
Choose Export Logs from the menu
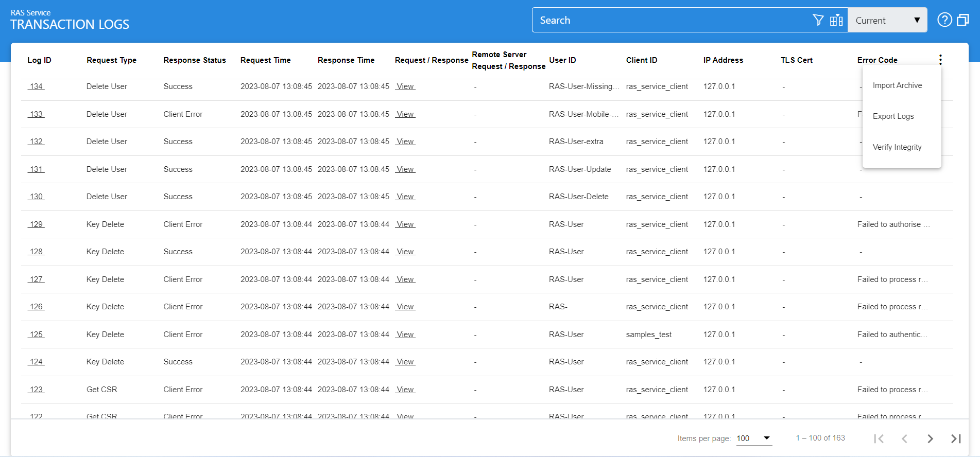pyautogui.click(x=893, y=116)
